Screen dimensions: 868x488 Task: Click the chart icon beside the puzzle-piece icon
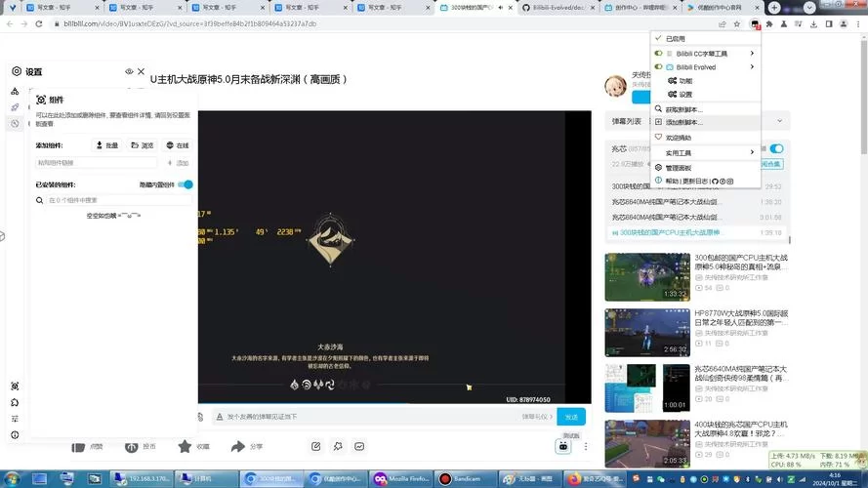click(x=359, y=446)
